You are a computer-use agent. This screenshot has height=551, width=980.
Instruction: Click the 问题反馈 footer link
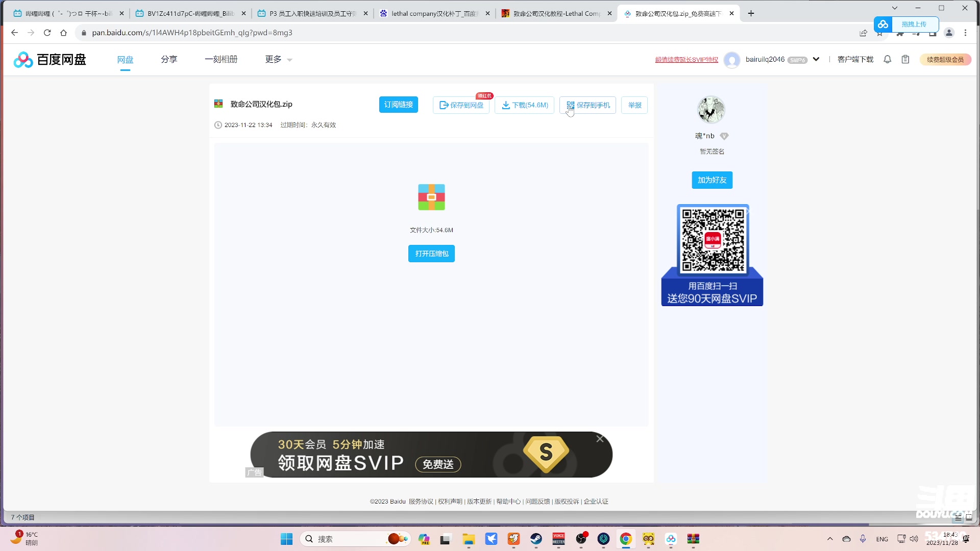click(537, 502)
